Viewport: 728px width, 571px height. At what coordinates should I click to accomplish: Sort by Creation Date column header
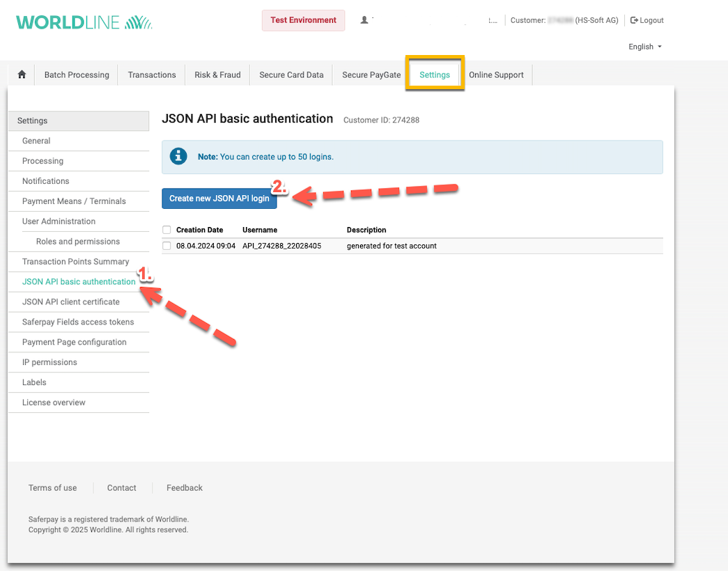tap(200, 230)
